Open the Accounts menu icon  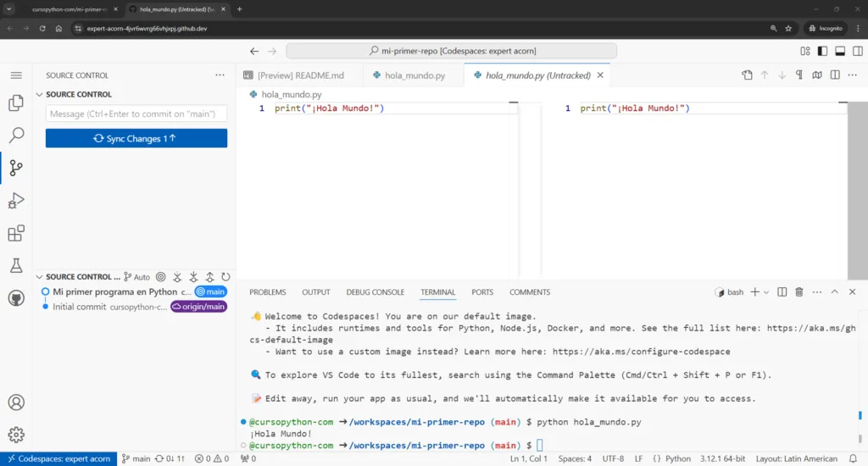click(16, 402)
